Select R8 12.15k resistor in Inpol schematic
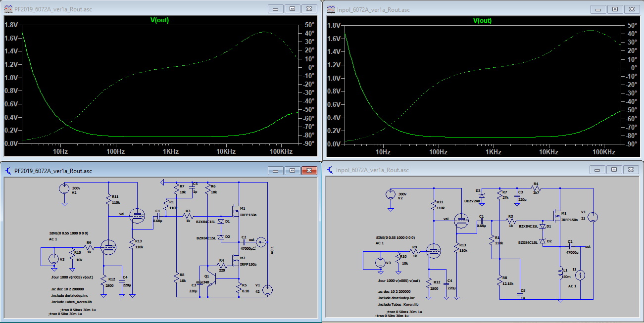 click(499, 281)
